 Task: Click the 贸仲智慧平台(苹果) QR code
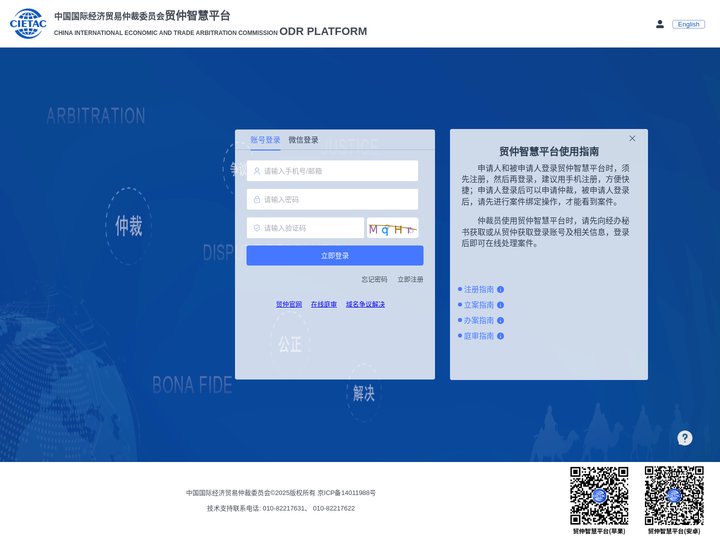coord(599,496)
